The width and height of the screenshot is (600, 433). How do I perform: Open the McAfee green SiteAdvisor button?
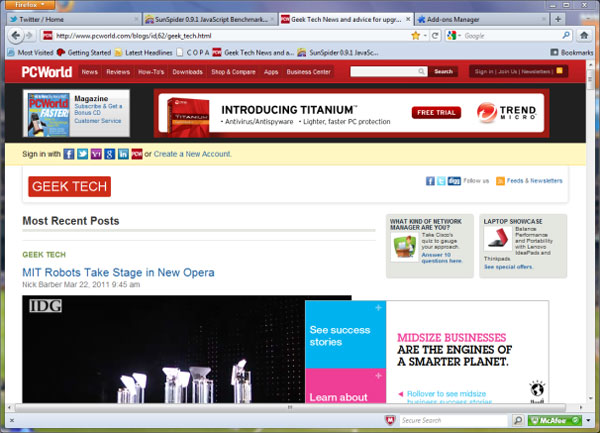[554, 420]
